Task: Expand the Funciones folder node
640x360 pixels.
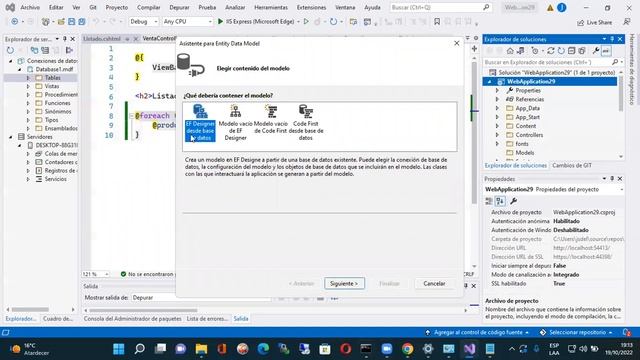Action: coord(28,103)
